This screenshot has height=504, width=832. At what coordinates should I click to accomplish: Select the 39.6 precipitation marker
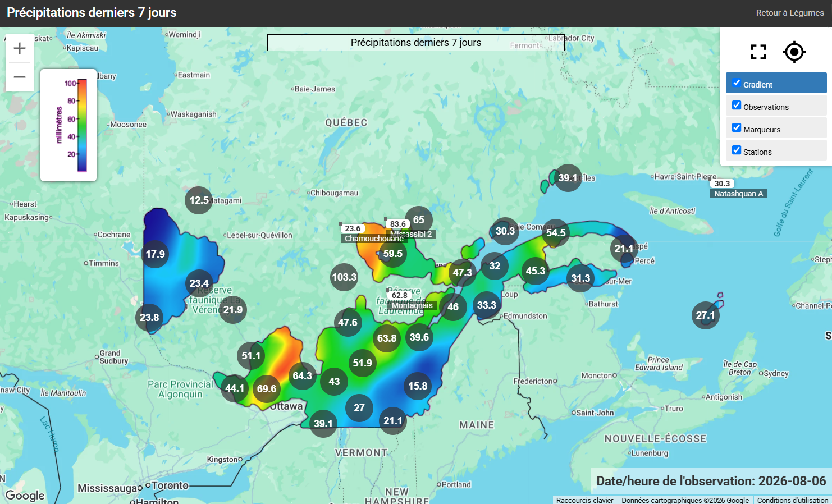click(x=419, y=337)
